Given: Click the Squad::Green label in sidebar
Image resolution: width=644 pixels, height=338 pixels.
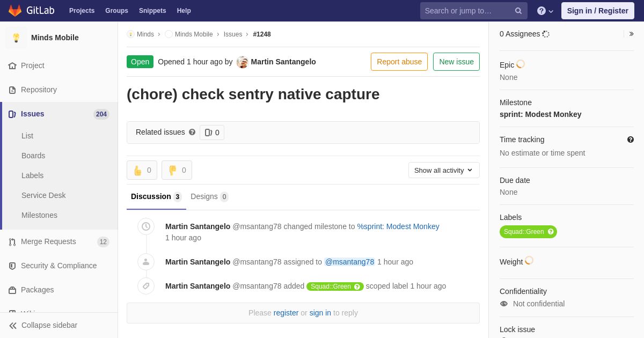Looking at the screenshot, I should 524,232.
